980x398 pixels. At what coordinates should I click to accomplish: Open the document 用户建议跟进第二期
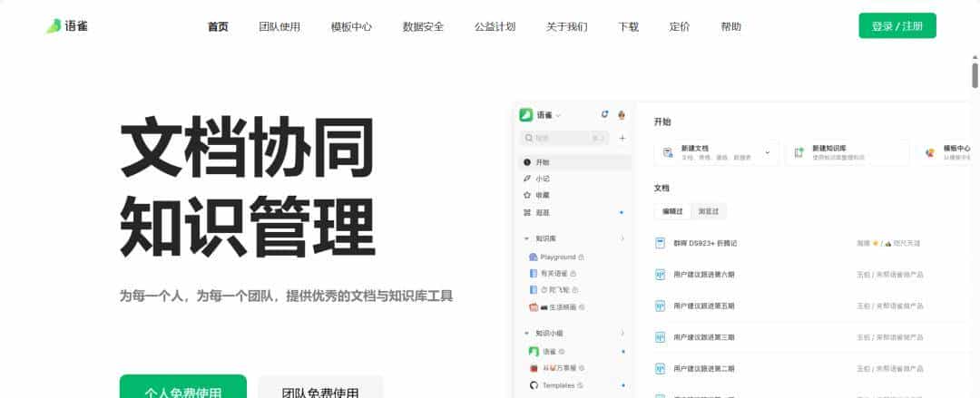click(x=704, y=368)
